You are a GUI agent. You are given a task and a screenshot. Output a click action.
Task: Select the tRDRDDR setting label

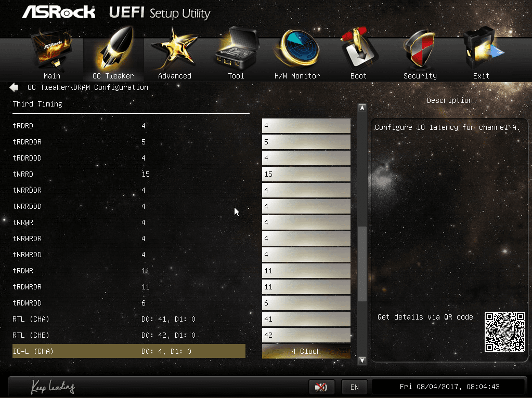[x=27, y=142]
